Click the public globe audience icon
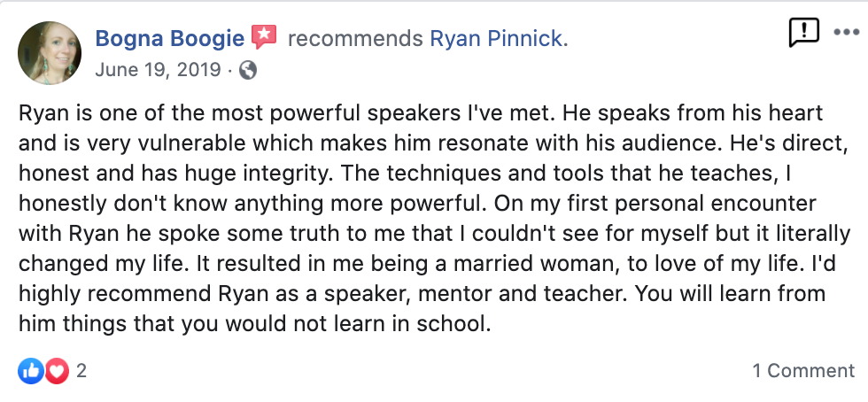The width and height of the screenshot is (868, 402). click(x=247, y=70)
